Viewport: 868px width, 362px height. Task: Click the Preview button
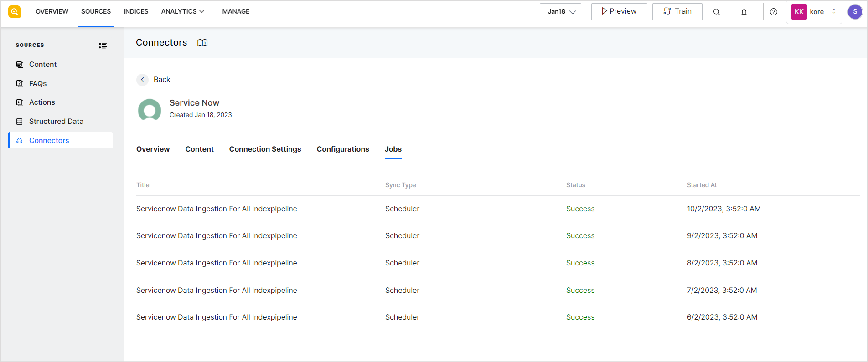click(x=619, y=11)
